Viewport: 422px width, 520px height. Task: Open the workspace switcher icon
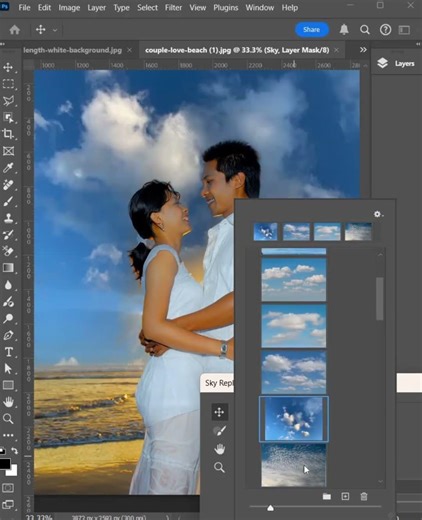(x=404, y=30)
